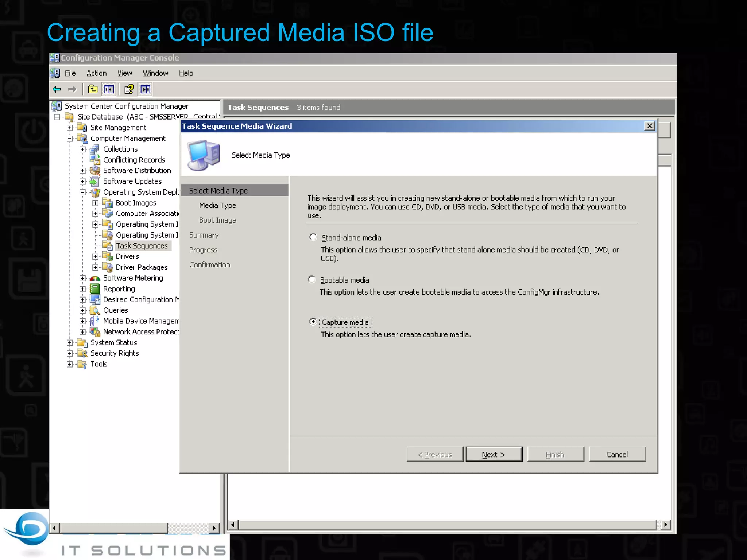Click the tree pane horizontal scrollbar thumb
This screenshot has height=560, width=747.
(113, 528)
